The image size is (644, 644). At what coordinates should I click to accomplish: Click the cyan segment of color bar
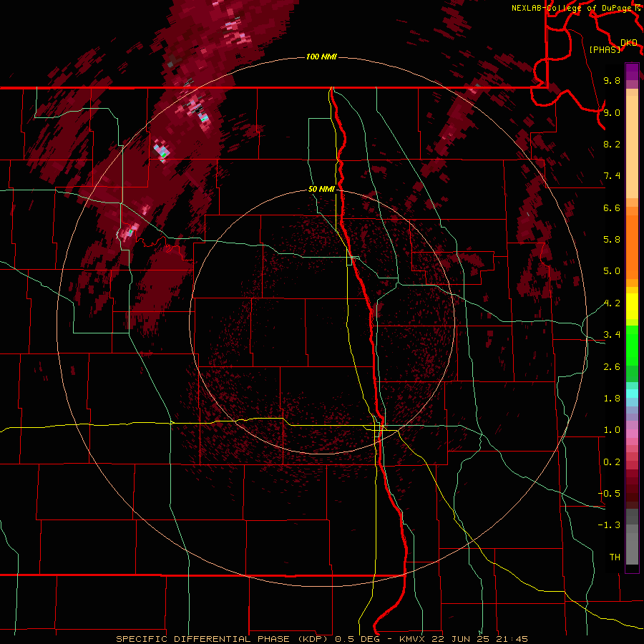coord(632,394)
